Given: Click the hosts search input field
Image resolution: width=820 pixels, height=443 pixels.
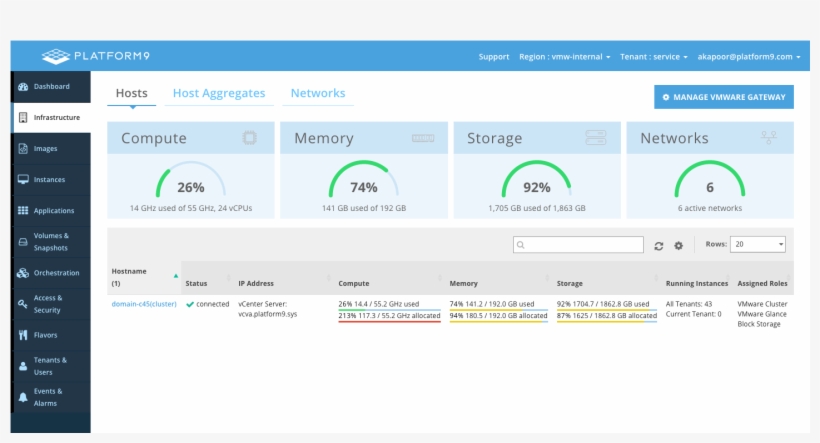Looking at the screenshot, I should (579, 245).
